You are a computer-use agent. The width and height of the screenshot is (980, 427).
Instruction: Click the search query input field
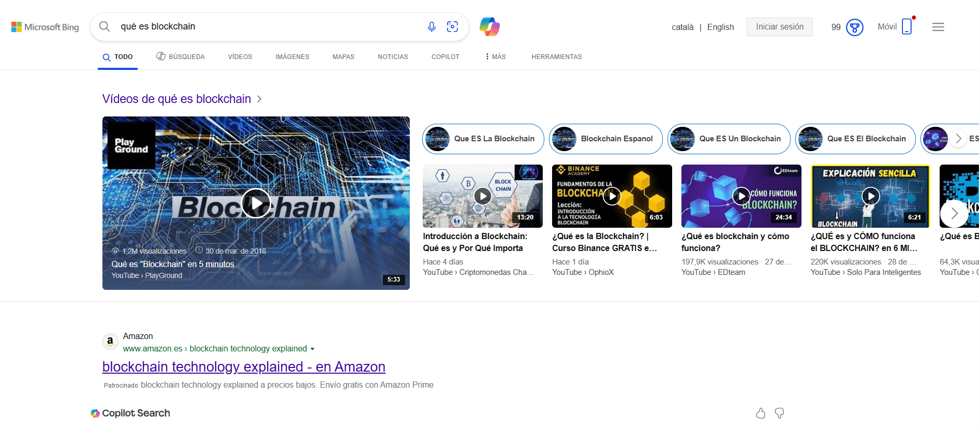pyautogui.click(x=269, y=26)
